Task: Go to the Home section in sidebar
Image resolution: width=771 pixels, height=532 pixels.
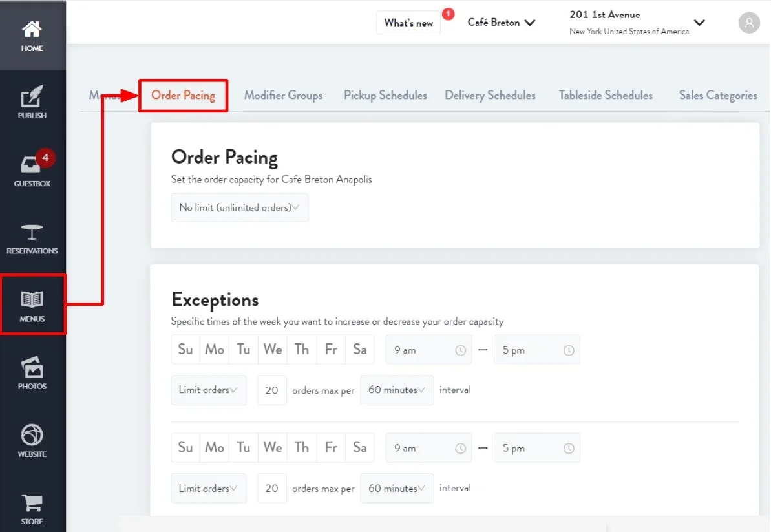Action: point(32,36)
